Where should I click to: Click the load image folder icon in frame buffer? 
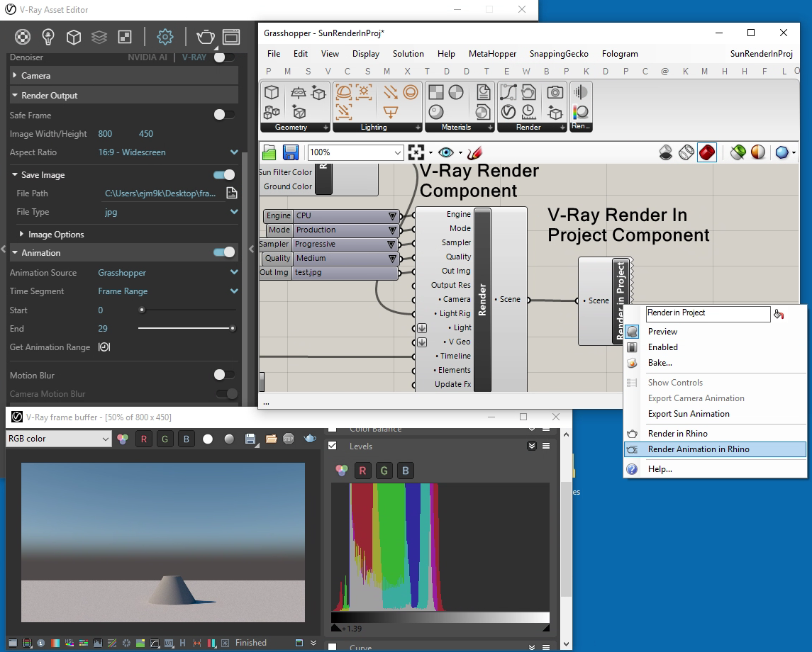[271, 439]
